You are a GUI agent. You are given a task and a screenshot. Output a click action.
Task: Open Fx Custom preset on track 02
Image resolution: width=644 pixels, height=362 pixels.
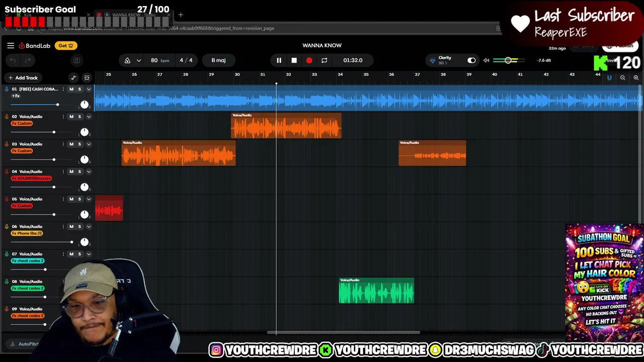22,123
